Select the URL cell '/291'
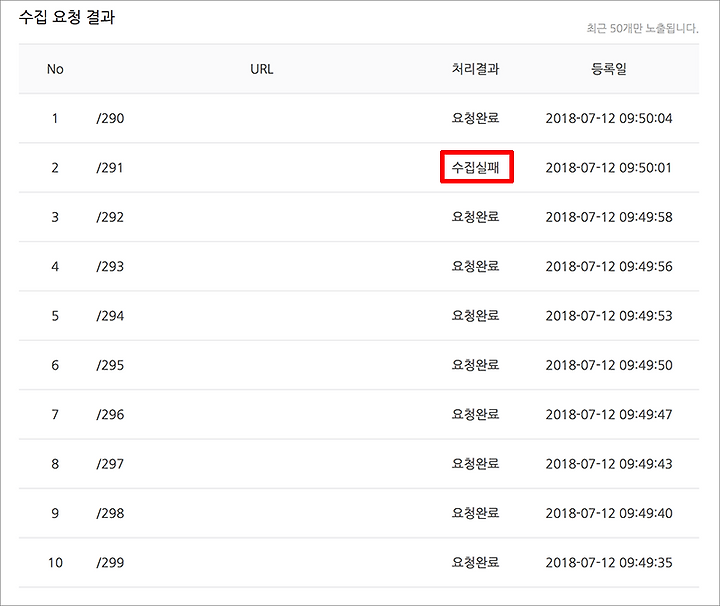The image size is (720, 606). pyautogui.click(x=110, y=168)
